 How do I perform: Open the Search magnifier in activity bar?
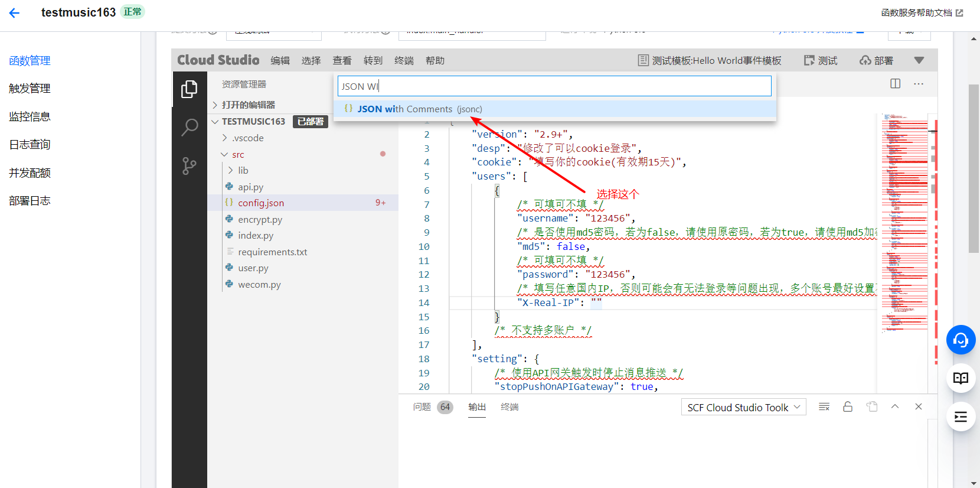[190, 127]
